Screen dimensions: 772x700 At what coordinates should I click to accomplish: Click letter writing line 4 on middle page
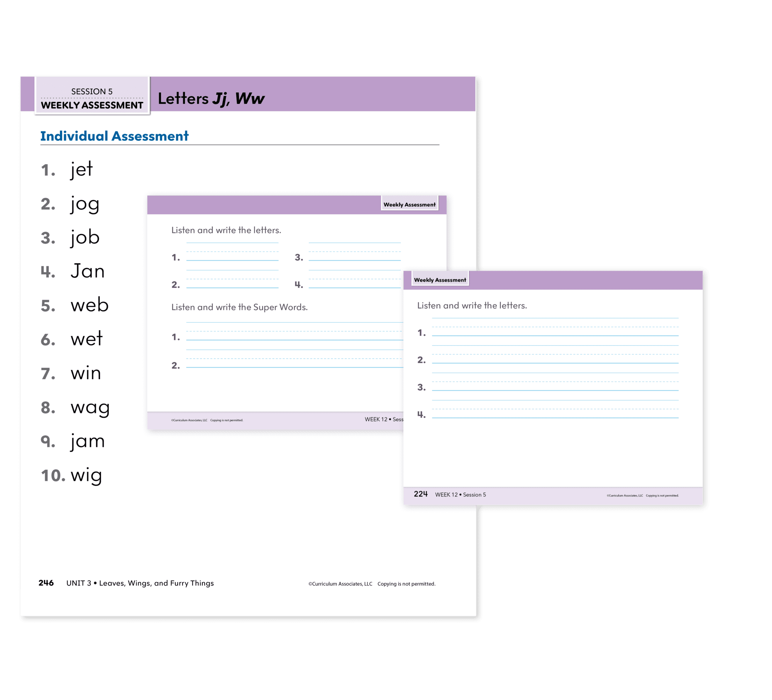[355, 279]
